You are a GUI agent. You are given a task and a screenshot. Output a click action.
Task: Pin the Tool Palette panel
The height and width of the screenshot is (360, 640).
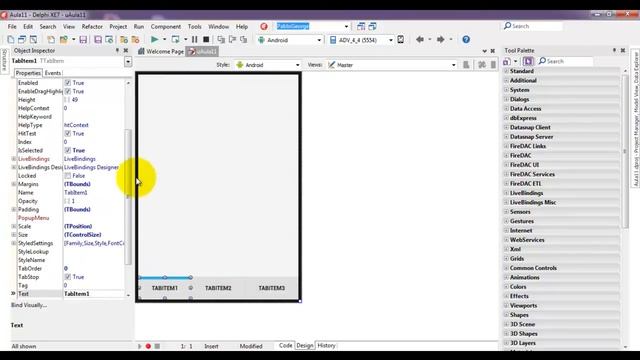pyautogui.click(x=614, y=50)
